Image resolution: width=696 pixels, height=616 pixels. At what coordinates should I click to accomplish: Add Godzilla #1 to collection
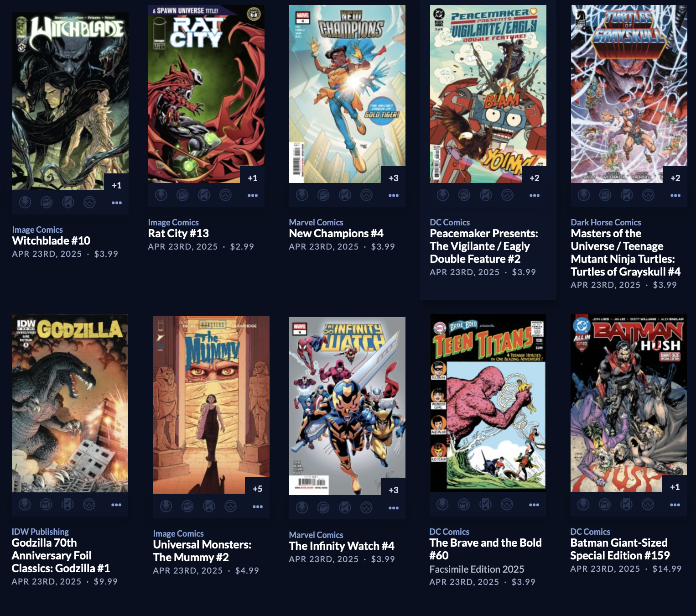tap(46, 505)
